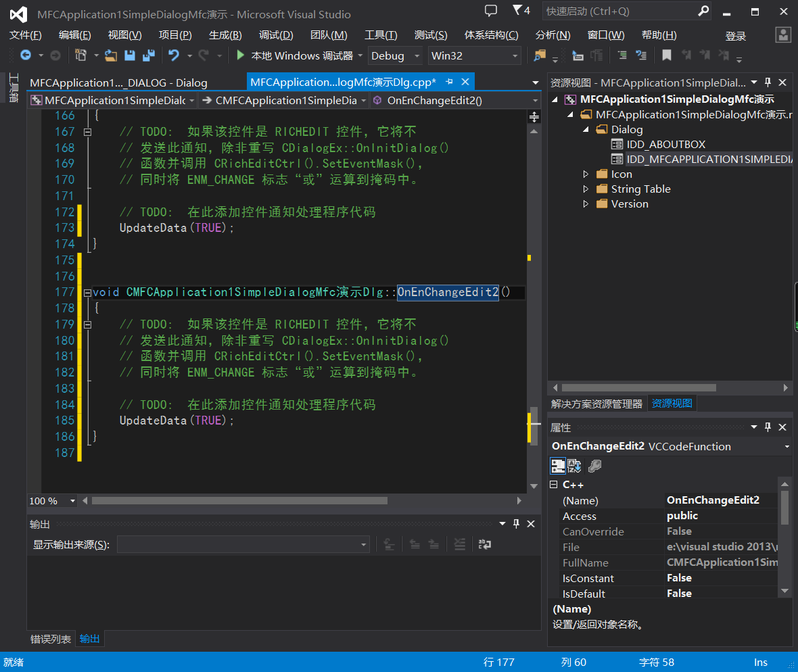Click the Undo arrow in the toolbar
798x672 pixels.
pos(174,55)
